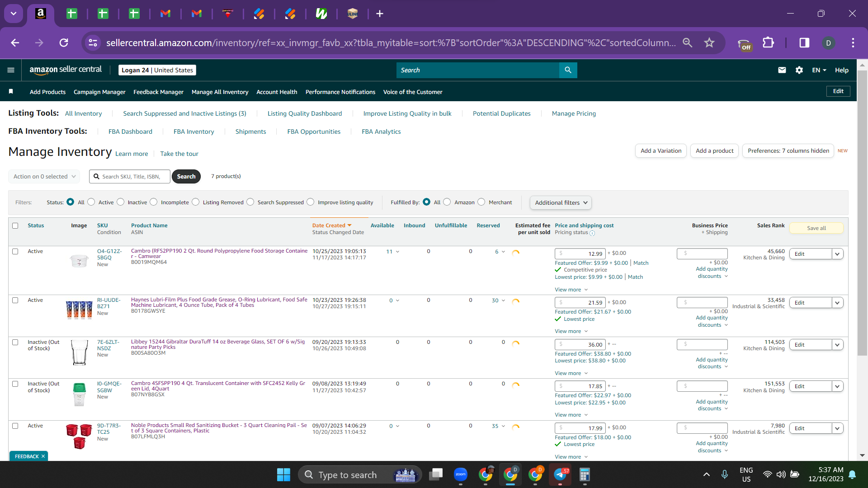
Task: Open the Seller Central hamburger menu
Action: pyautogui.click(x=11, y=70)
